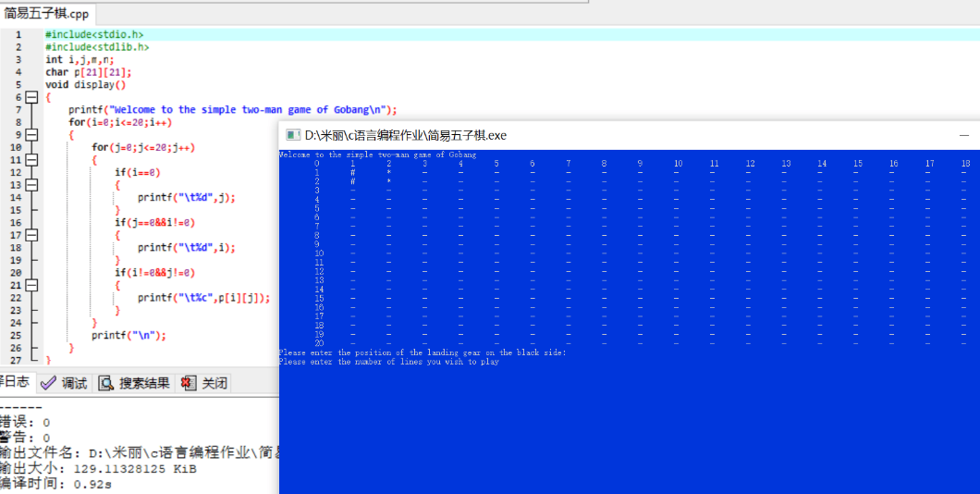
Task: Click the console window's application icon
Action: coord(292,135)
